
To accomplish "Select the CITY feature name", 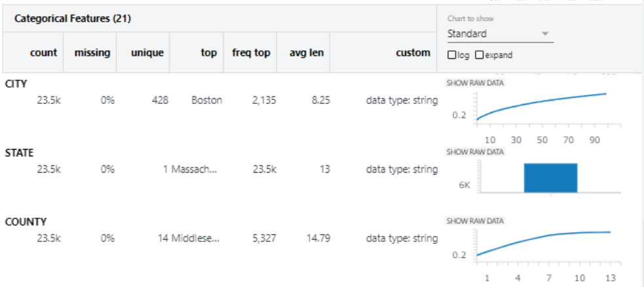I will click(x=16, y=84).
